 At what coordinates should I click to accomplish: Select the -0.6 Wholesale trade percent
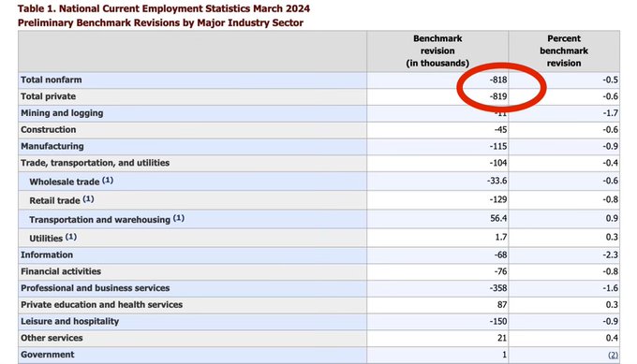(x=610, y=181)
